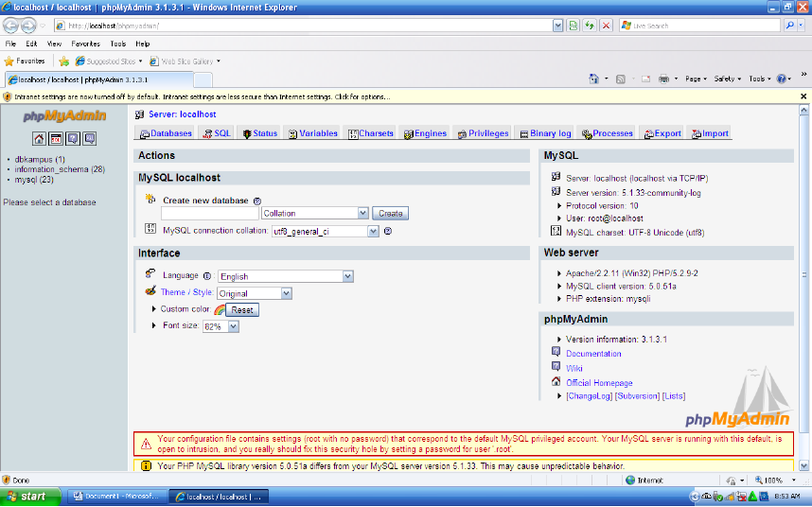Click the Print toolbar icon

663,79
